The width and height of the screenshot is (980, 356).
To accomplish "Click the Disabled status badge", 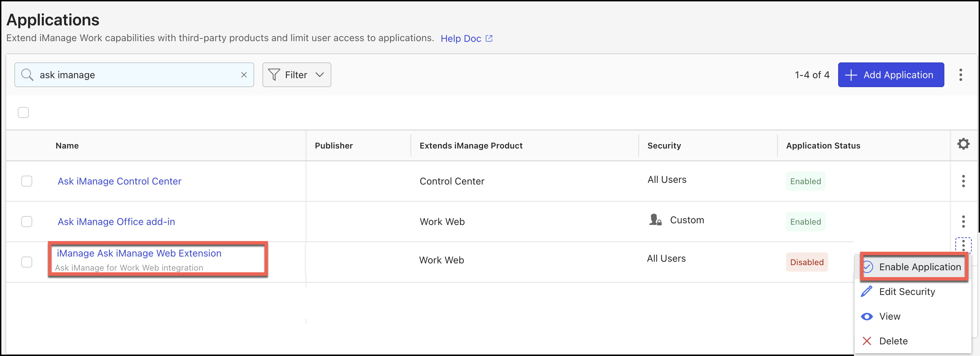I will 807,262.
